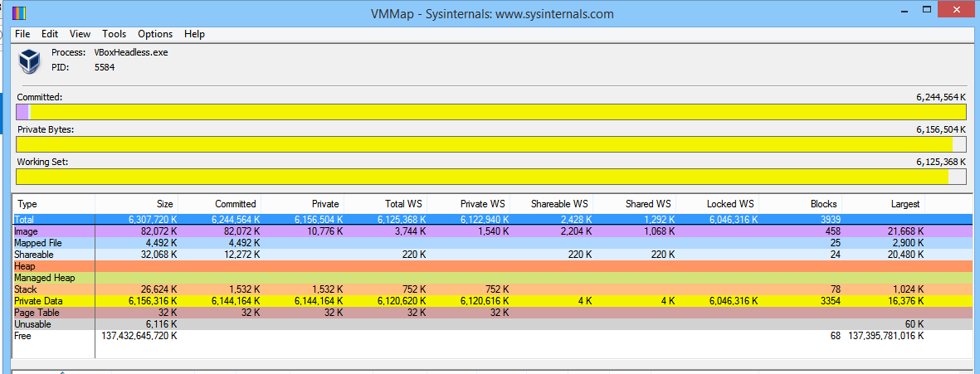
Task: Open the Help menu
Action: (x=194, y=34)
